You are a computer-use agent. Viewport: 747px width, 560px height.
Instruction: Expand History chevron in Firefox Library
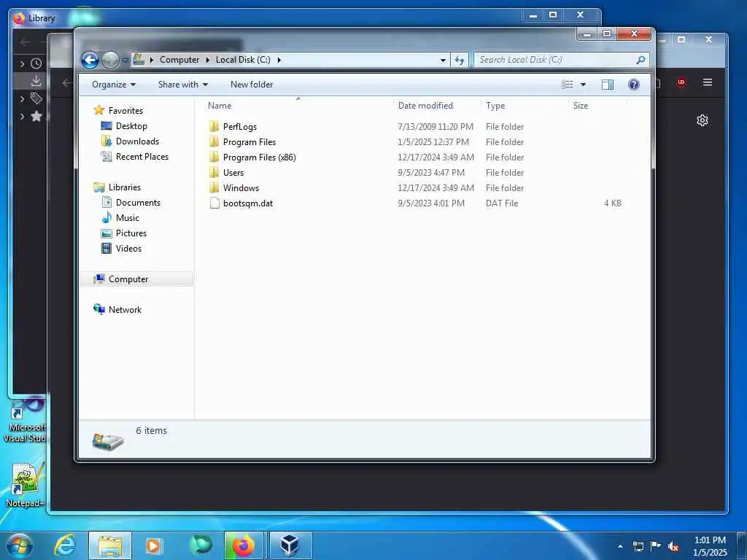point(22,63)
